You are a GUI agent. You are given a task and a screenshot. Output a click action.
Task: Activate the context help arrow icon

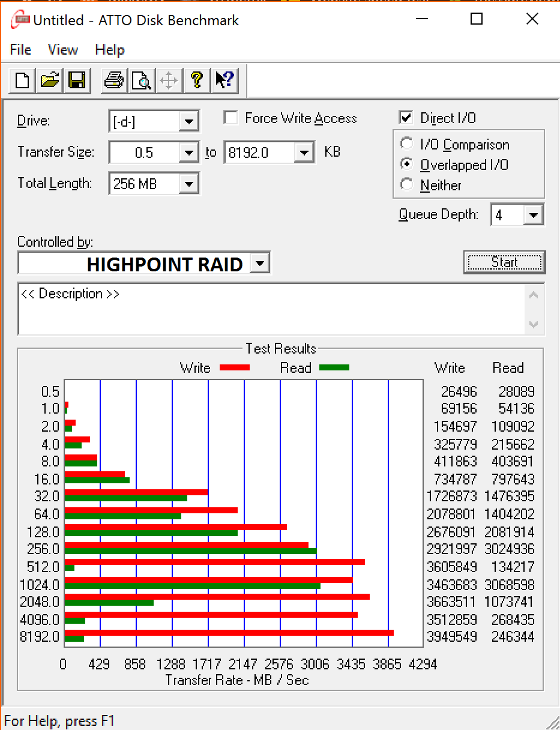click(224, 80)
